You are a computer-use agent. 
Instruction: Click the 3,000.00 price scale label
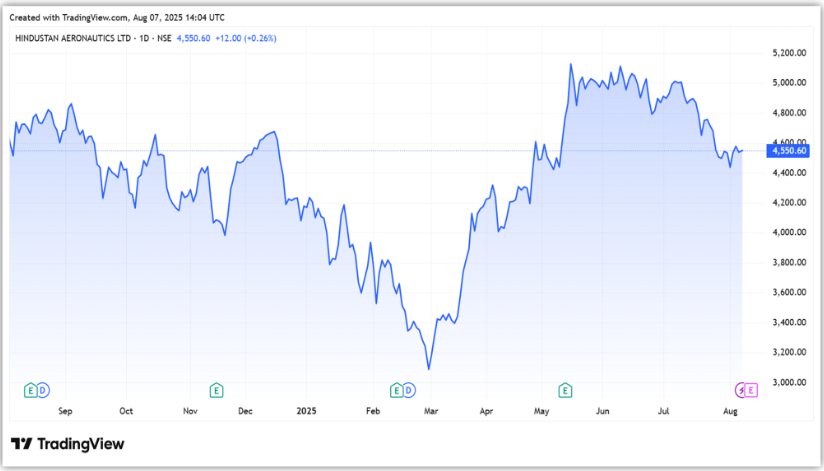(x=788, y=383)
